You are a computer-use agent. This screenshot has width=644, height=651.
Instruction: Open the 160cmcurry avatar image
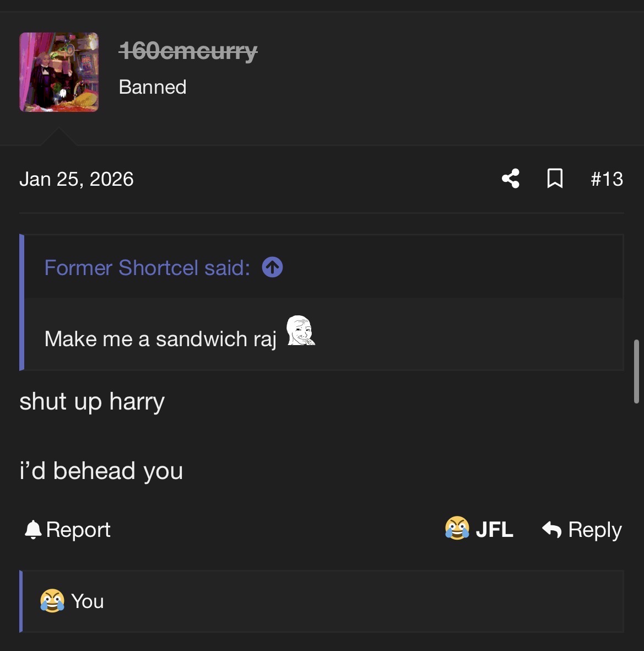tap(59, 72)
